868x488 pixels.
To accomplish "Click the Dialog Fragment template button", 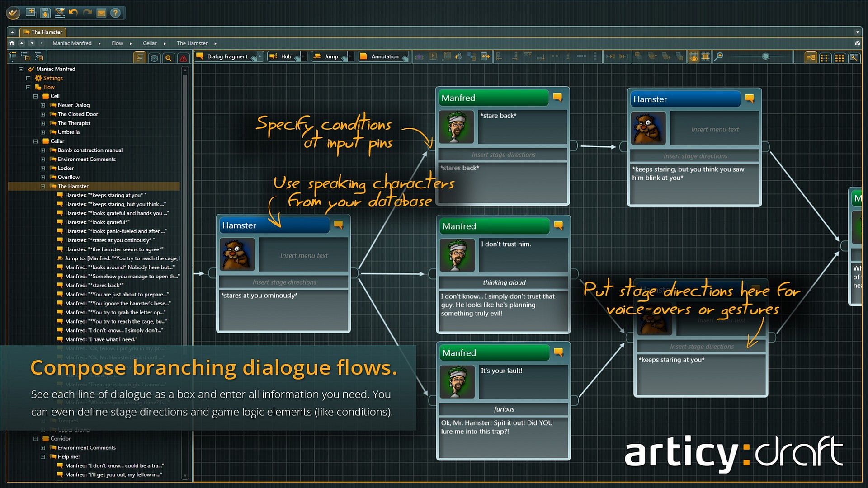I will (224, 56).
